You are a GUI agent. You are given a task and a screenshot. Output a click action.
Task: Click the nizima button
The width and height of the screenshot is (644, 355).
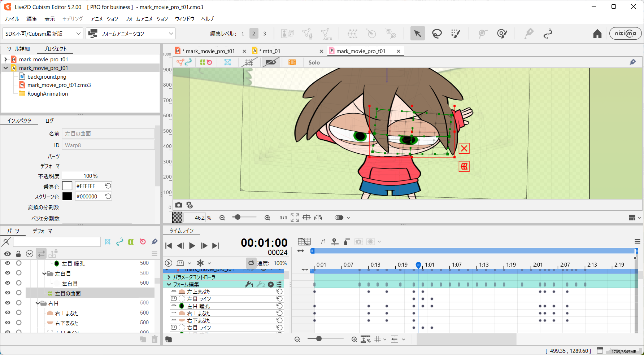click(625, 34)
